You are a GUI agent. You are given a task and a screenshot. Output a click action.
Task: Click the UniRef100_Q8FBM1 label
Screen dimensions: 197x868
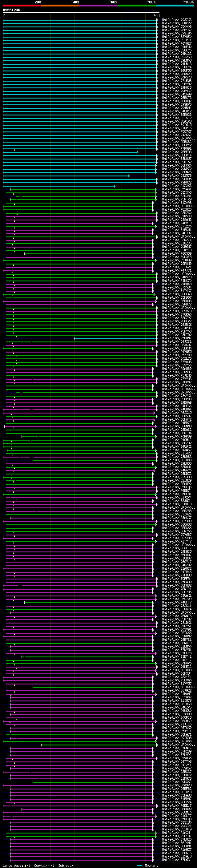[177, 846]
